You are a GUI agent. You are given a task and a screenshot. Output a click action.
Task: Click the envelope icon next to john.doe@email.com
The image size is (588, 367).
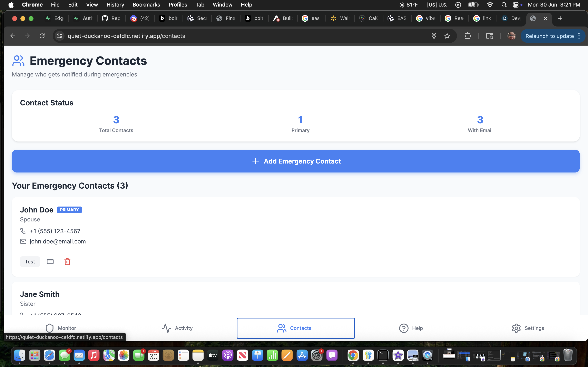click(23, 242)
